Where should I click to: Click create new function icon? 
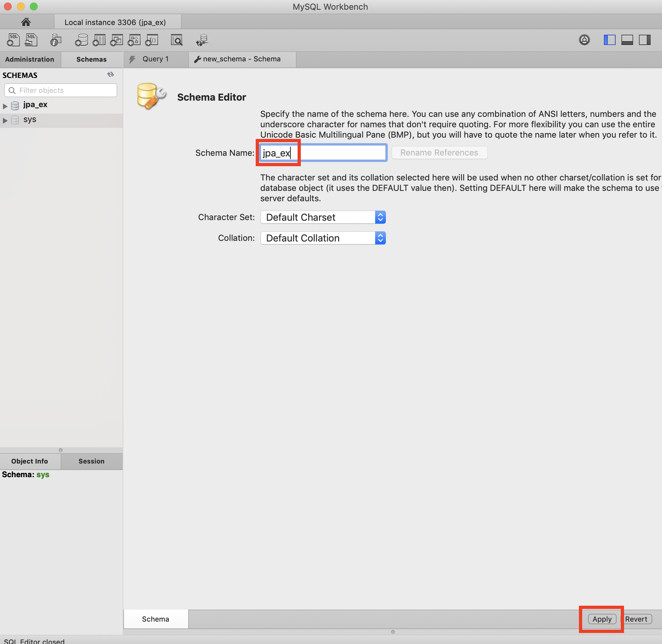[152, 40]
